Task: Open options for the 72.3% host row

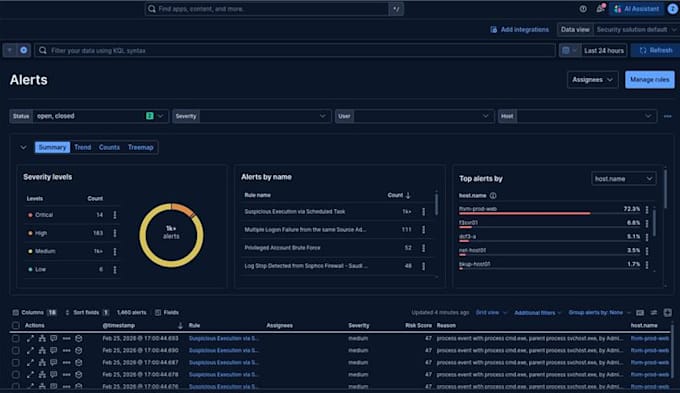Action: (647, 210)
